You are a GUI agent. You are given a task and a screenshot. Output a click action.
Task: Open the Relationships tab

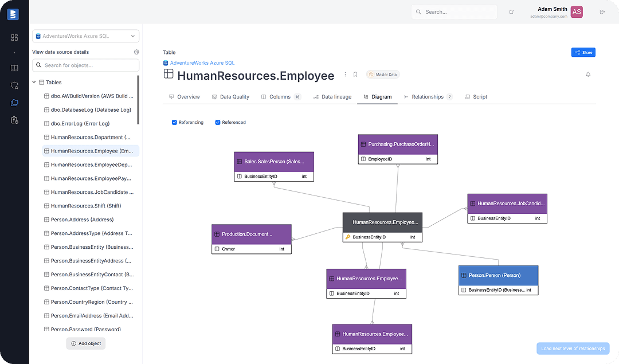428,97
